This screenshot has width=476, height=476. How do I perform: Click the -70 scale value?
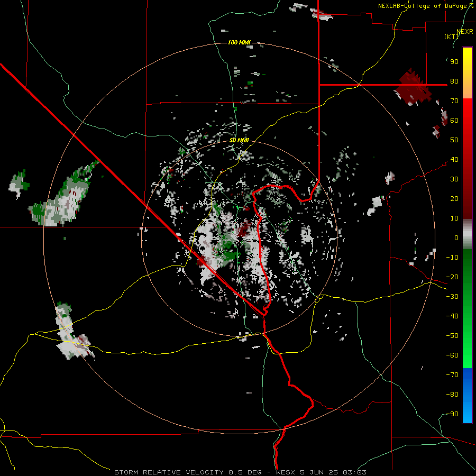452,375
